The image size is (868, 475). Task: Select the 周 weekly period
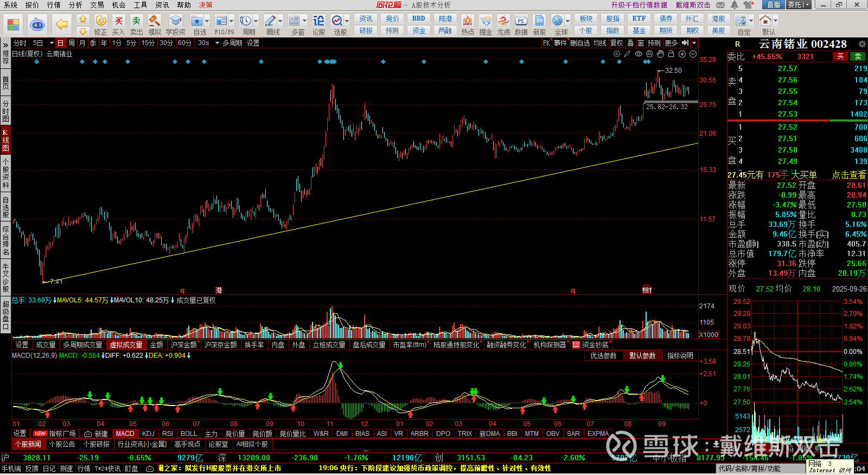pyautogui.click(x=72, y=43)
